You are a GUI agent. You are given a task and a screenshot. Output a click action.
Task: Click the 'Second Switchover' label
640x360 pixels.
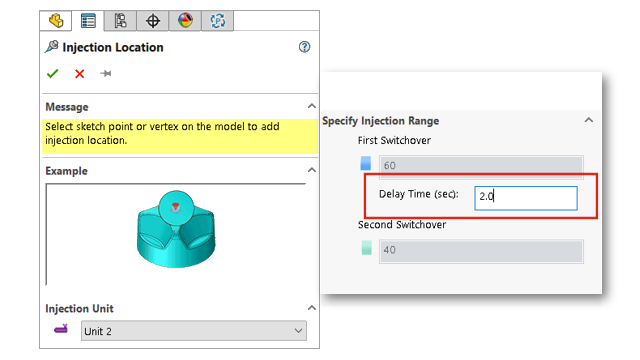click(x=402, y=225)
